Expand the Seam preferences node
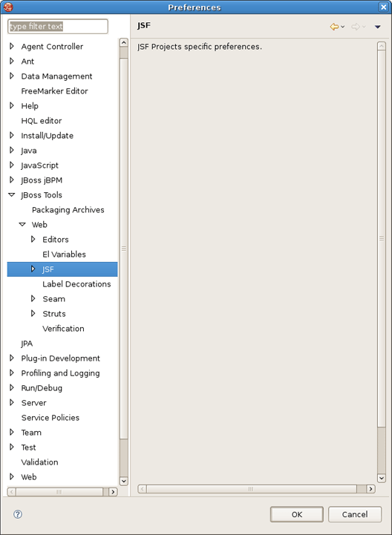392x535 pixels. tap(33, 298)
